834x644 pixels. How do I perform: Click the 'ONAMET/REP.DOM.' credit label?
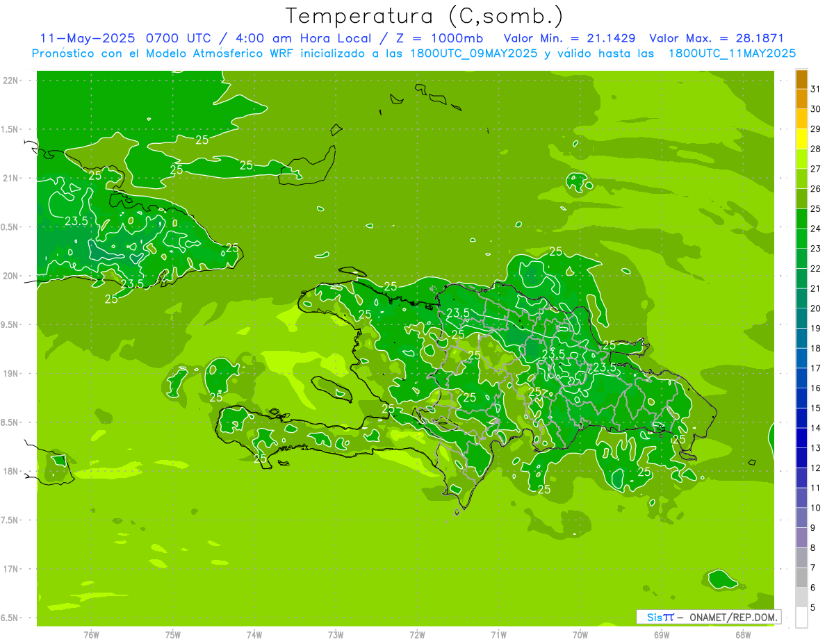tap(734, 617)
